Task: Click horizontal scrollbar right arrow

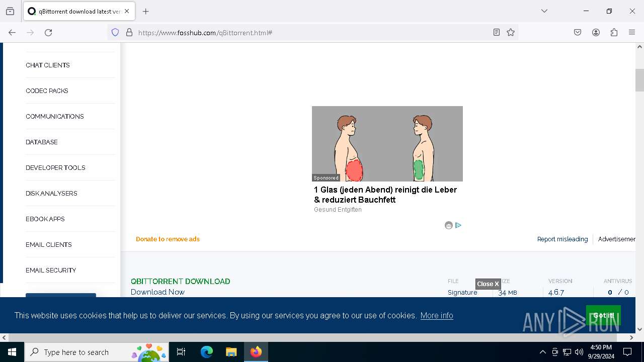Action: 631,338
